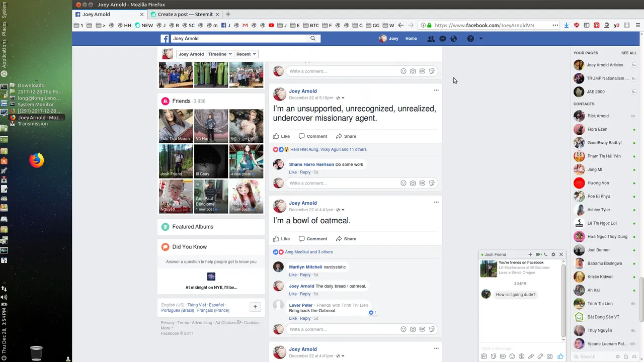Open the Quick Help question mark icon
644x362 pixels.
pyautogui.click(x=470, y=39)
